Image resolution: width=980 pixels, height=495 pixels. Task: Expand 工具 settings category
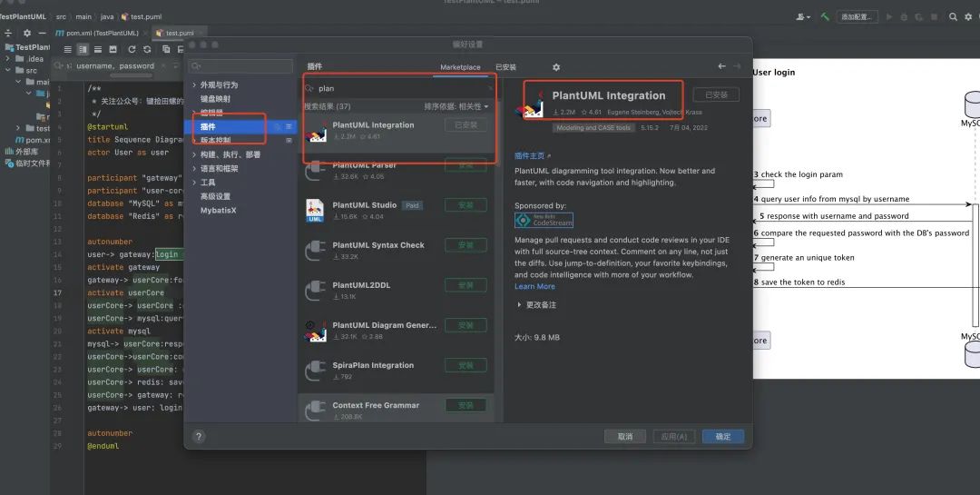click(194, 183)
